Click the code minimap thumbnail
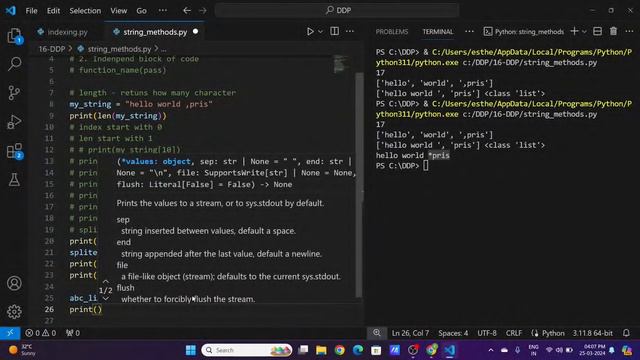The height and width of the screenshot is (360, 640). [340, 64]
